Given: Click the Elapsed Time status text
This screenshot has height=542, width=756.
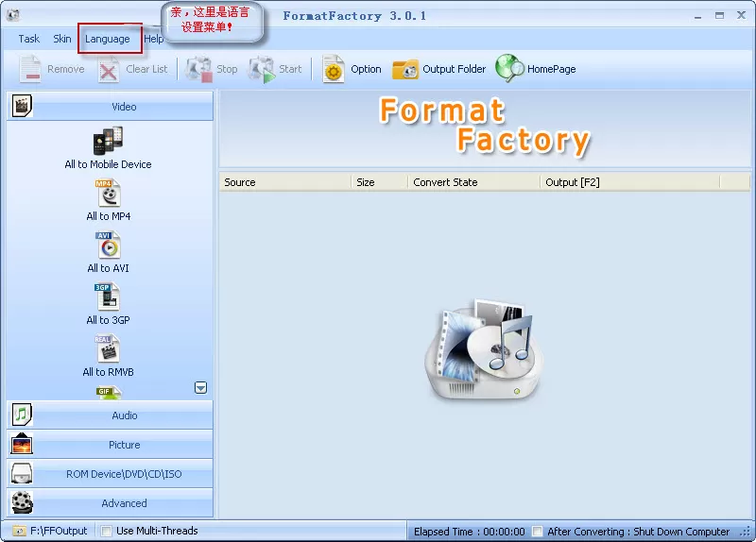Looking at the screenshot, I should point(469,532).
